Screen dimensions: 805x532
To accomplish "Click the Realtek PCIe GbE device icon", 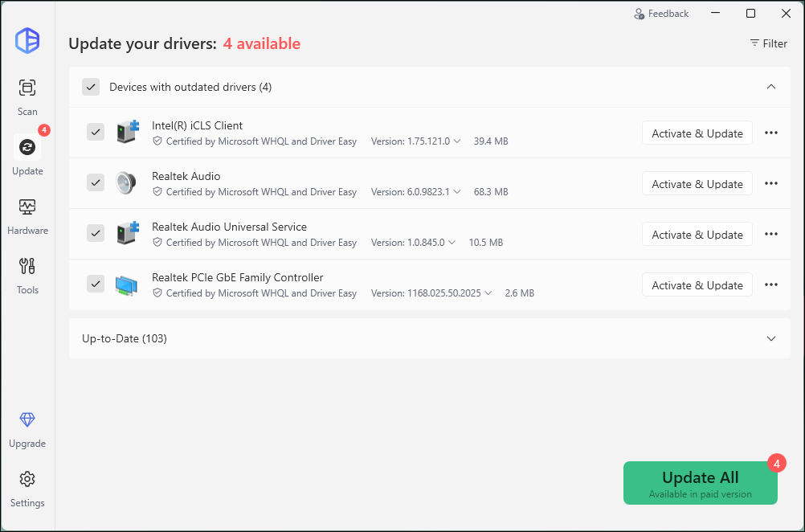I will (126, 284).
